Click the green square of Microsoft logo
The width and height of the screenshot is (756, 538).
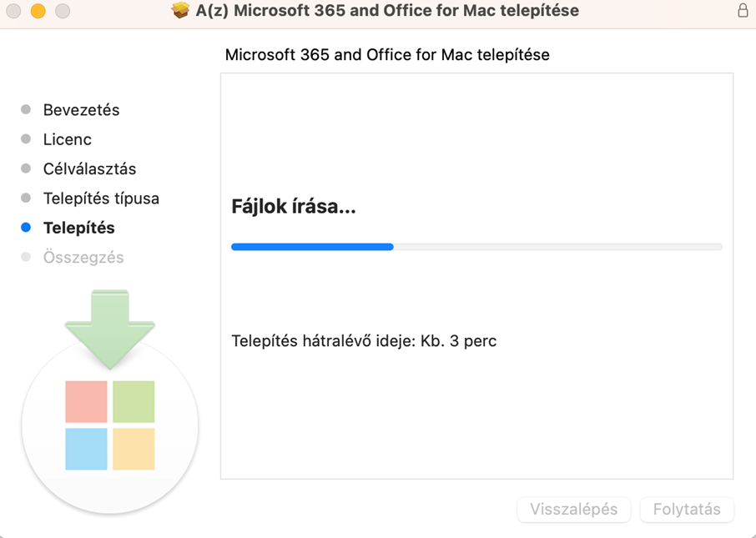click(x=134, y=401)
